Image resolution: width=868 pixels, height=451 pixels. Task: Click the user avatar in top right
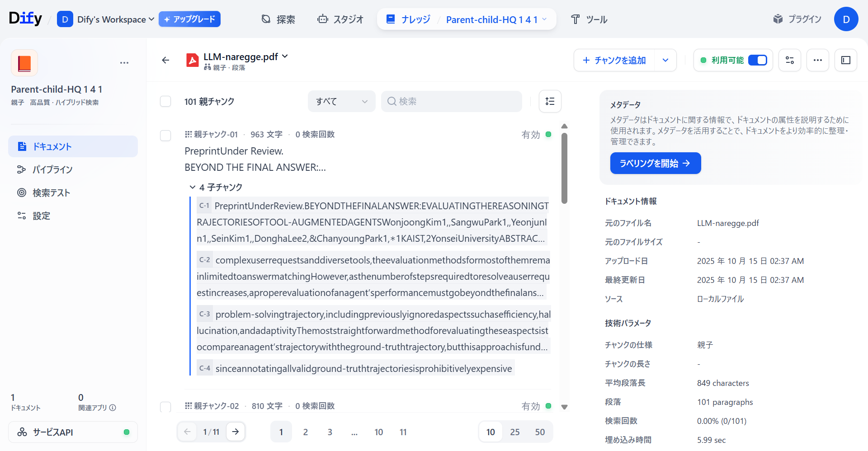pos(846,19)
